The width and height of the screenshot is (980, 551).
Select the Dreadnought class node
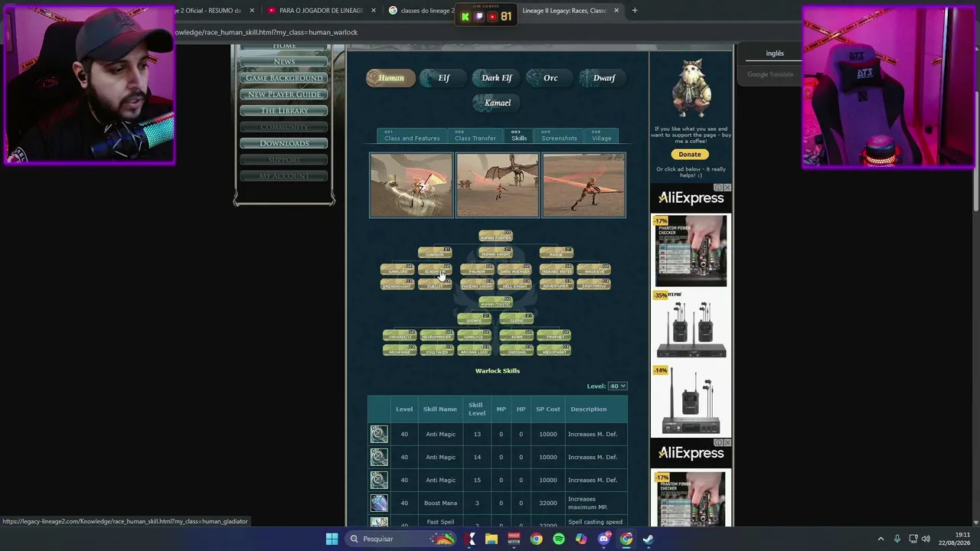[397, 284]
